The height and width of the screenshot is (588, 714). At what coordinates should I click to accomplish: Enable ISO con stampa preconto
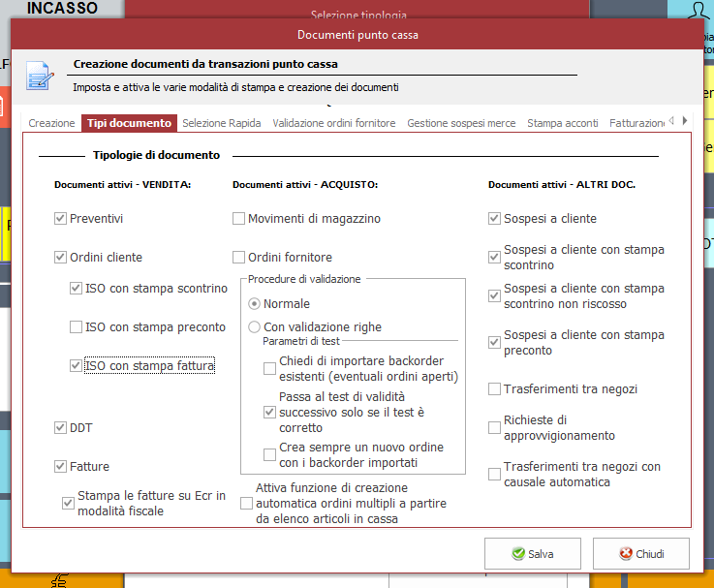click(77, 327)
